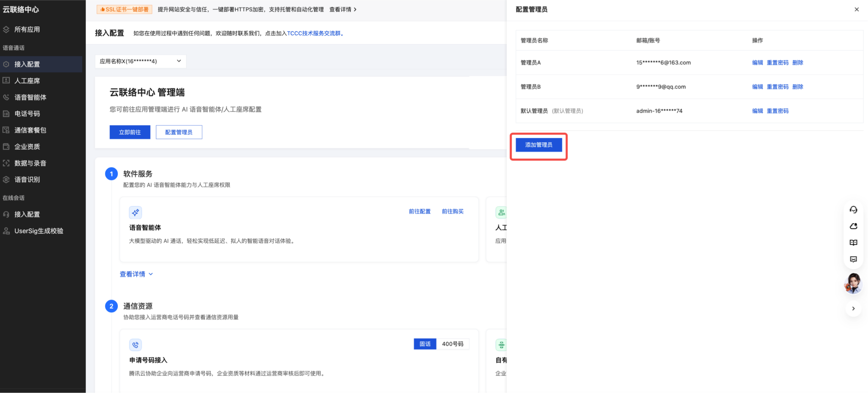The width and height of the screenshot is (868, 393).
Task: Click the customer service headset floating icon
Action: (x=853, y=210)
